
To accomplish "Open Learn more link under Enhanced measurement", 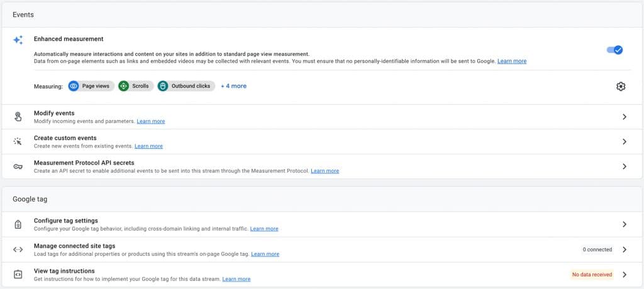I will (512, 61).
